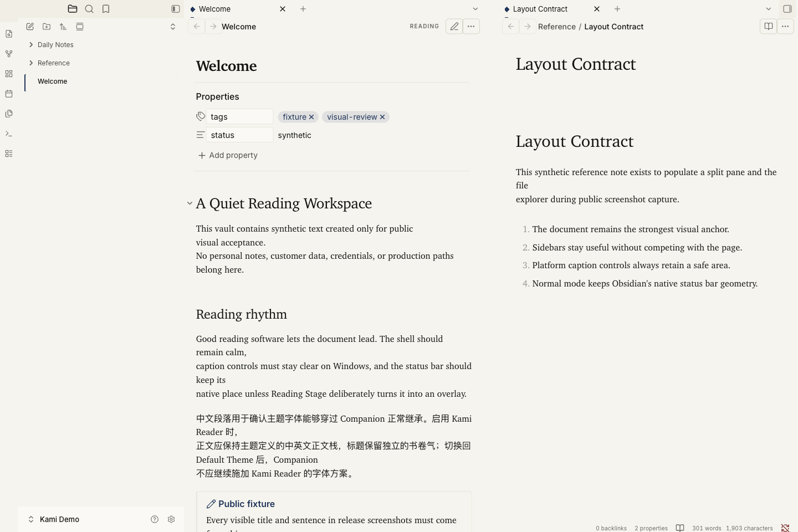Click the sync status icon in status bar
Image resolution: width=798 pixels, height=532 pixels.
785,528
